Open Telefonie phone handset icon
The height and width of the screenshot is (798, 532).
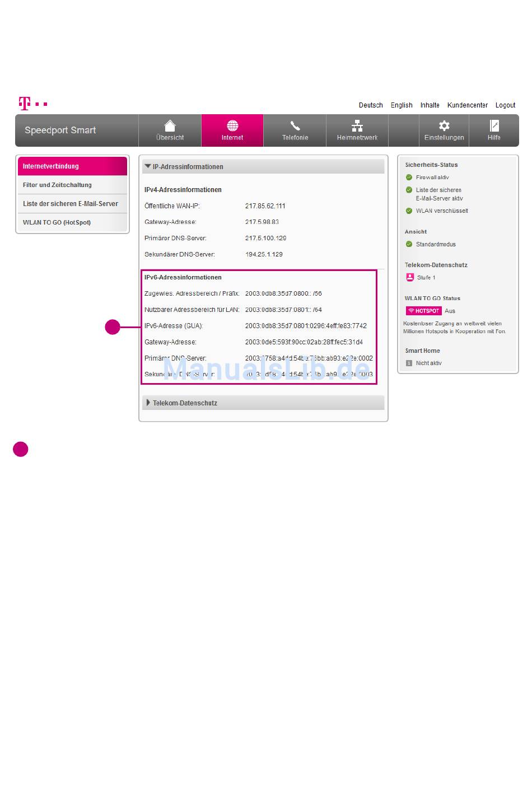[295, 126]
